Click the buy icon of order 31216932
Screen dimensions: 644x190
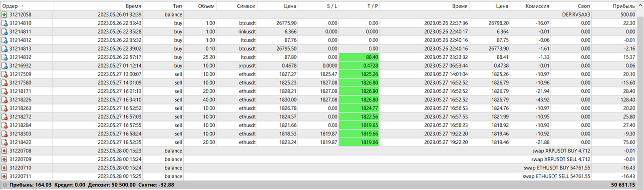tap(4, 65)
